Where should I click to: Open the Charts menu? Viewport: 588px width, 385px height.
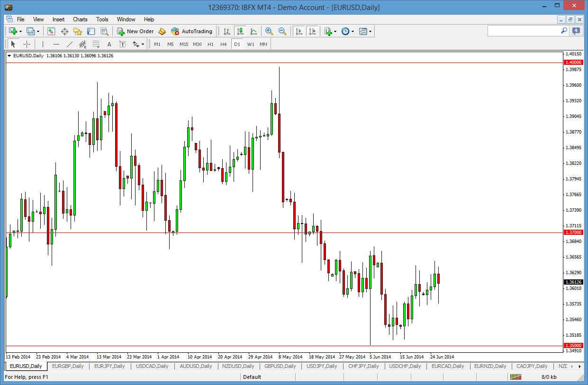click(x=80, y=19)
